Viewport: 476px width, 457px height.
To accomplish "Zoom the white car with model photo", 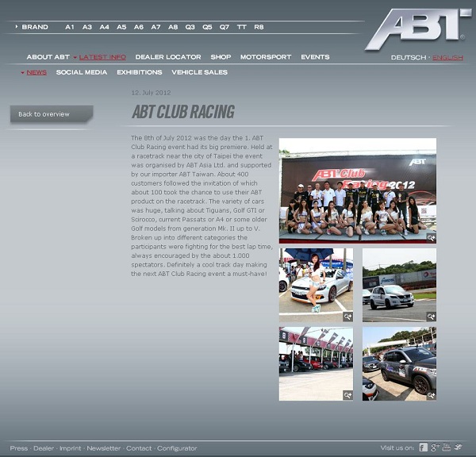I will (x=347, y=317).
